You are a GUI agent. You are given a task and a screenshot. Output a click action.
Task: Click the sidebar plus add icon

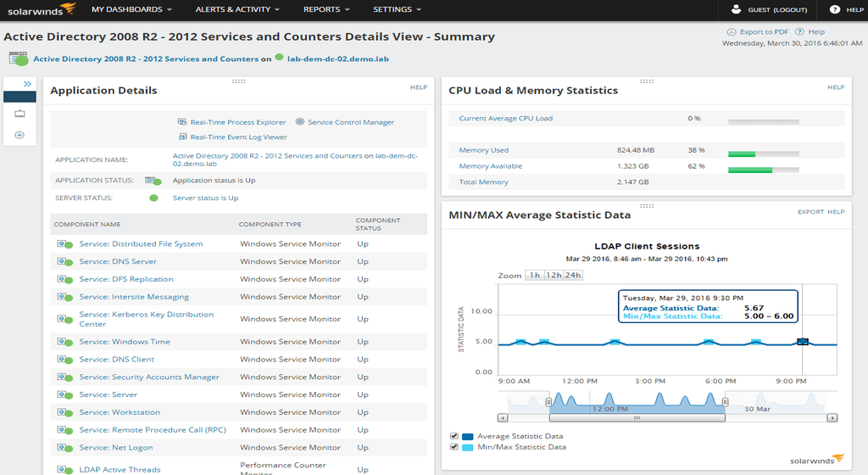click(x=19, y=135)
